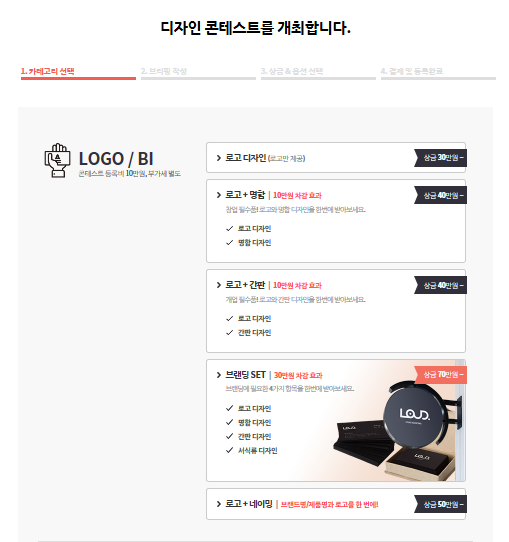Open 4. 결제 및 등록완료 step
The width and height of the screenshot is (509, 542).
click(x=438, y=73)
